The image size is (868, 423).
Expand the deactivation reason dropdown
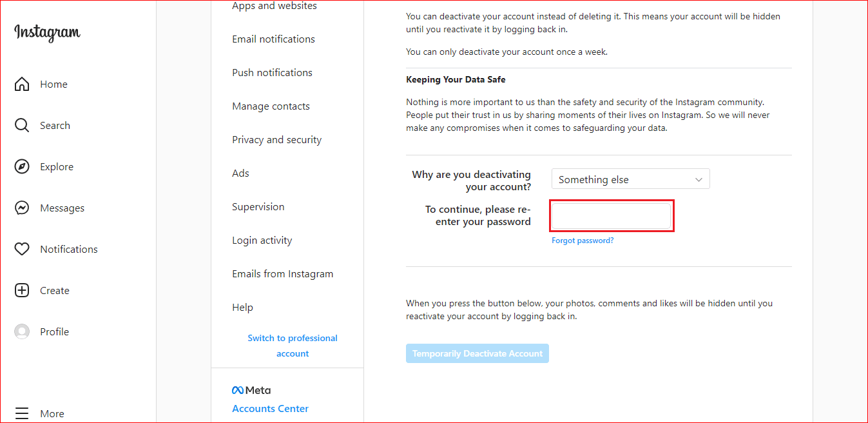pos(630,179)
